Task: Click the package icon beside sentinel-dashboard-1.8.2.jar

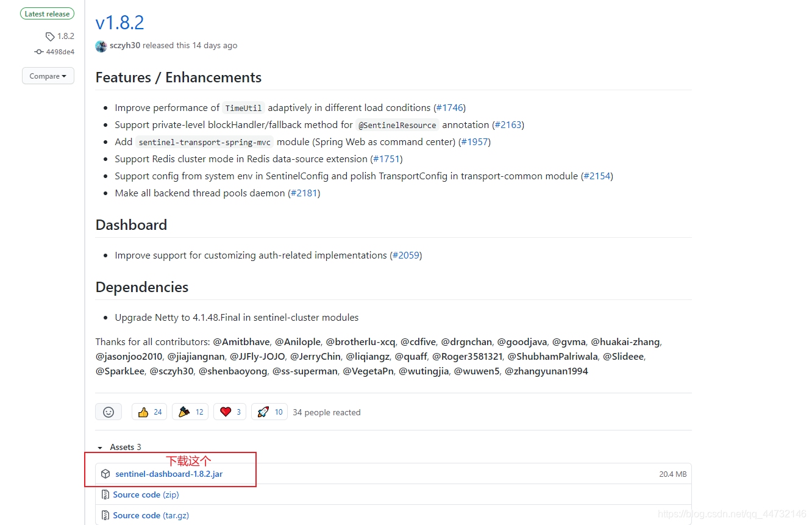Action: tap(105, 474)
